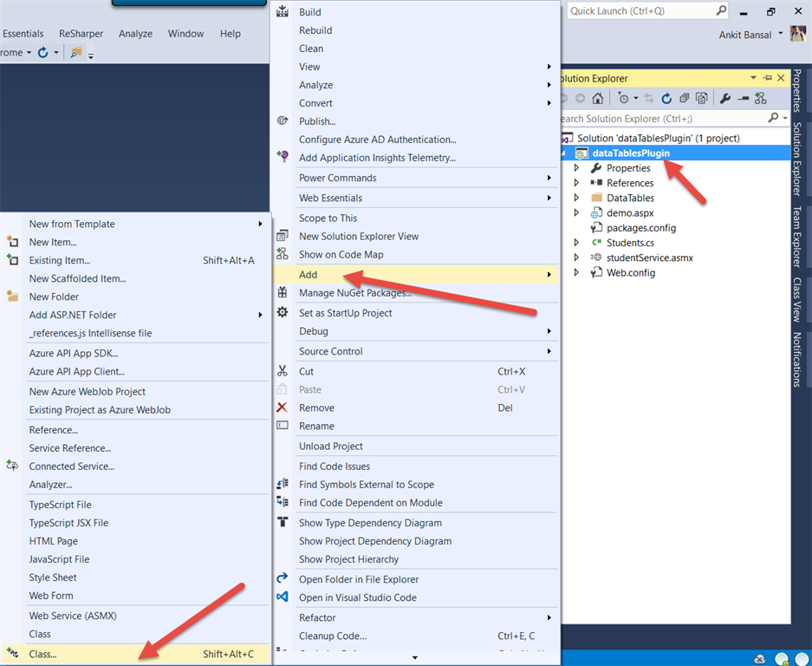Click the Quick Launch magnifier icon

[x=721, y=10]
